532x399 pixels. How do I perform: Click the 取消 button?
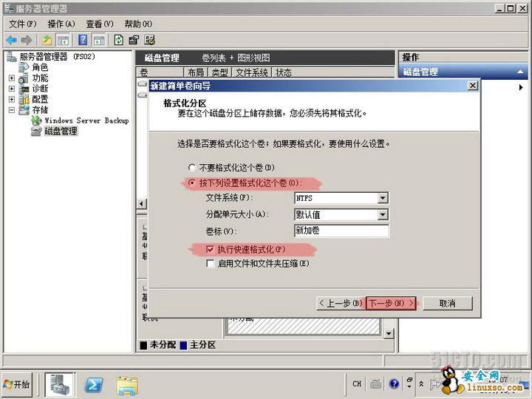point(446,303)
